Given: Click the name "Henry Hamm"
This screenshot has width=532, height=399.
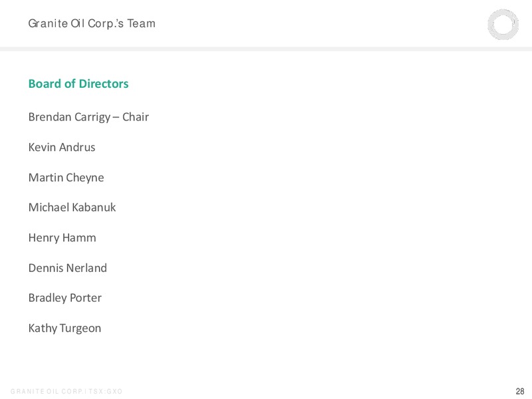Looking at the screenshot, I should click(62, 237).
